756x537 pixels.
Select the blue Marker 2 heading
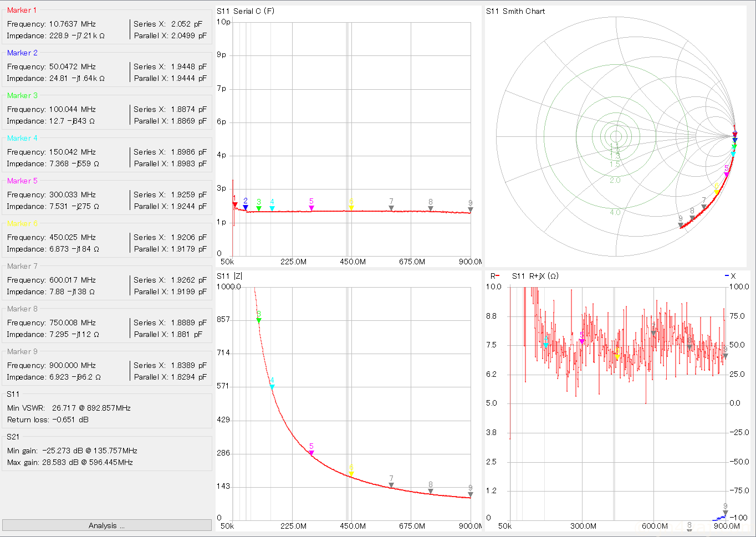[22, 53]
